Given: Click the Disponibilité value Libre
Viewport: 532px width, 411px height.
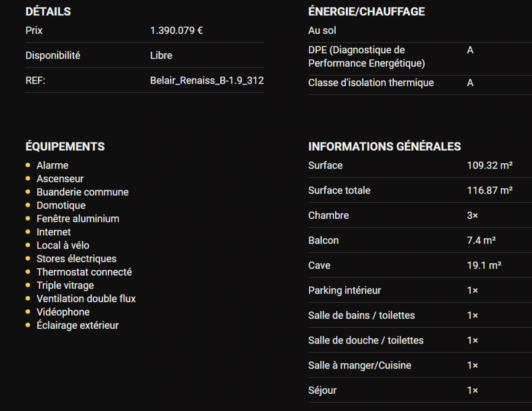Looking at the screenshot, I should 161,56.
